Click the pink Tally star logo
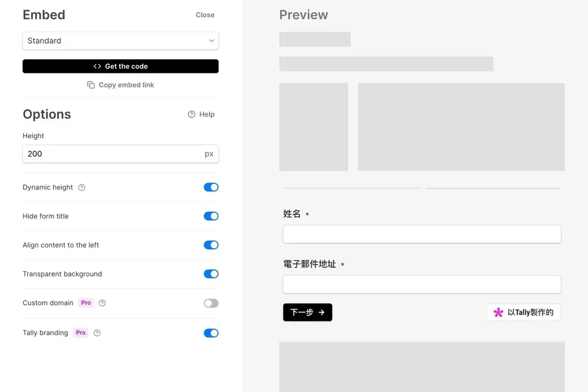588x392 pixels. pyautogui.click(x=498, y=313)
